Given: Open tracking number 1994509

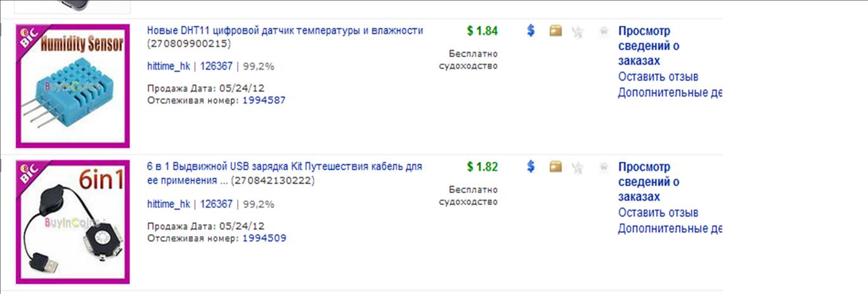Looking at the screenshot, I should (x=264, y=238).
